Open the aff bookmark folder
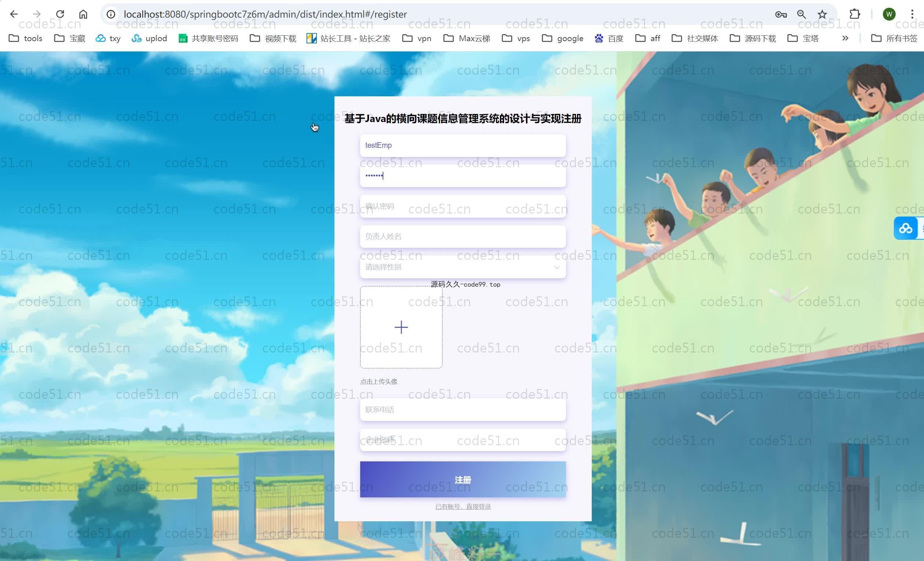 648,38
